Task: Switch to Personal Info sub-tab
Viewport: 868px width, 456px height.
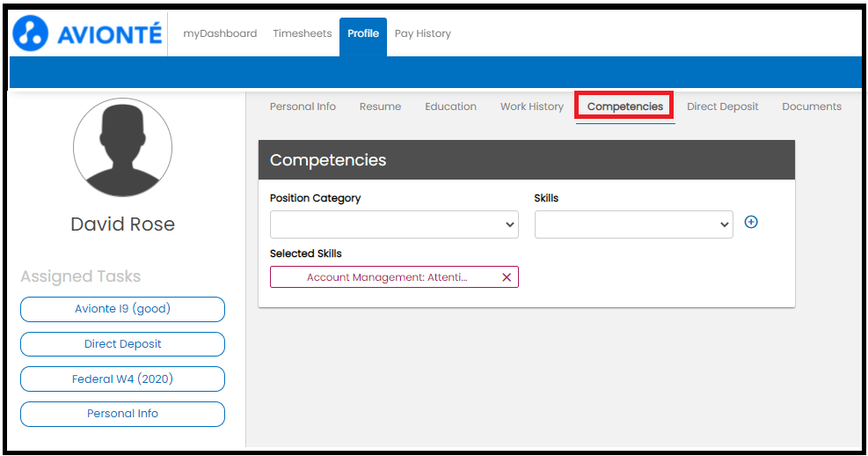Action: (x=303, y=107)
